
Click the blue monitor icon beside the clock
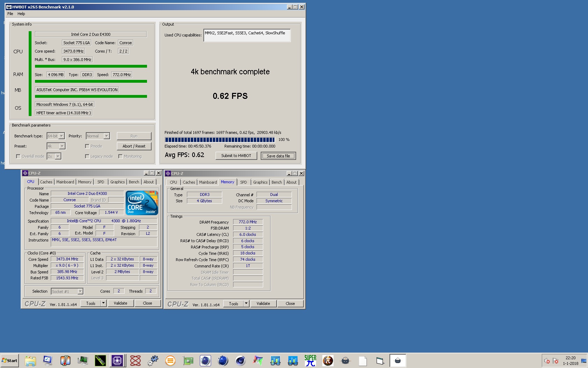tap(584, 361)
